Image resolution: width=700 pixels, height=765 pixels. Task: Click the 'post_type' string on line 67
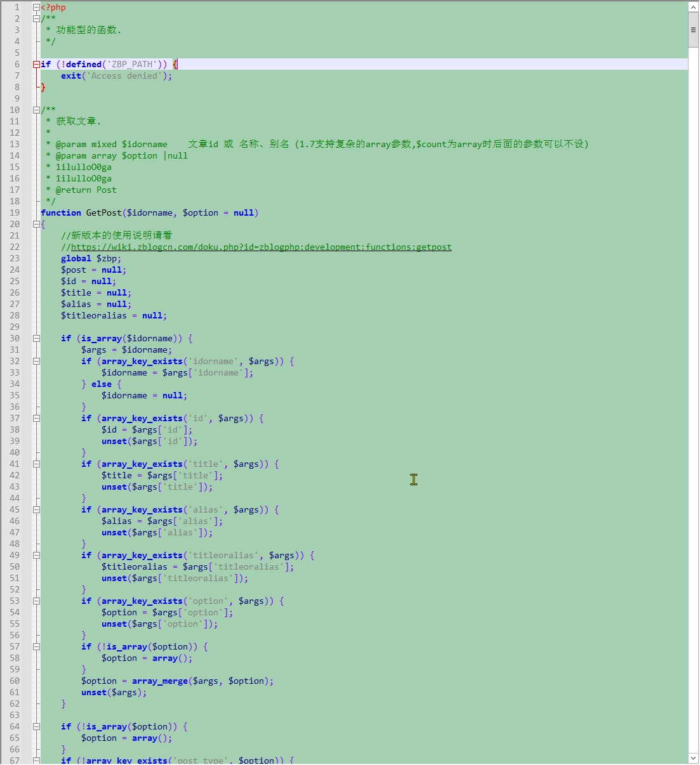tap(201, 760)
